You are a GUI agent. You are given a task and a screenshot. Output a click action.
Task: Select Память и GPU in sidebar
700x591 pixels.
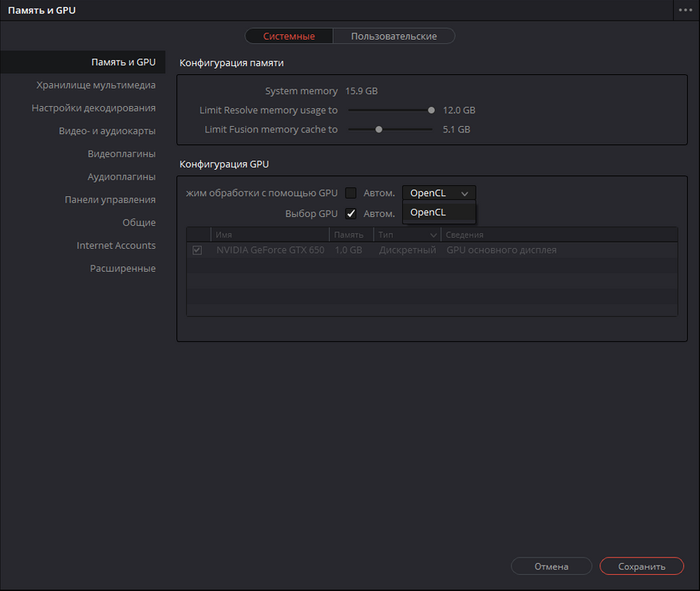[82, 62]
